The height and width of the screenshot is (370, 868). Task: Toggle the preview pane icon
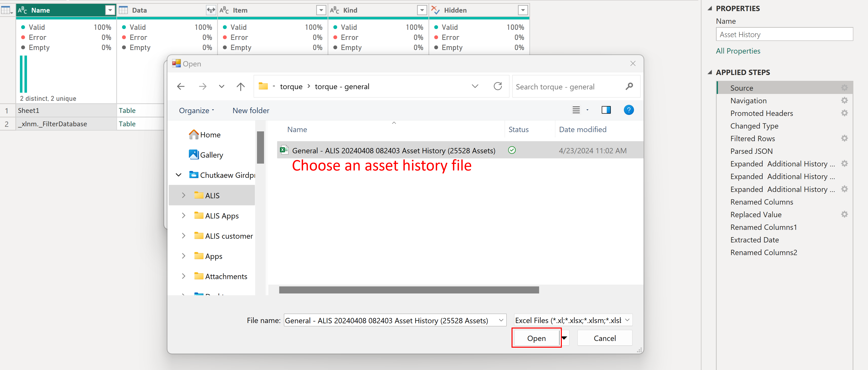(606, 110)
